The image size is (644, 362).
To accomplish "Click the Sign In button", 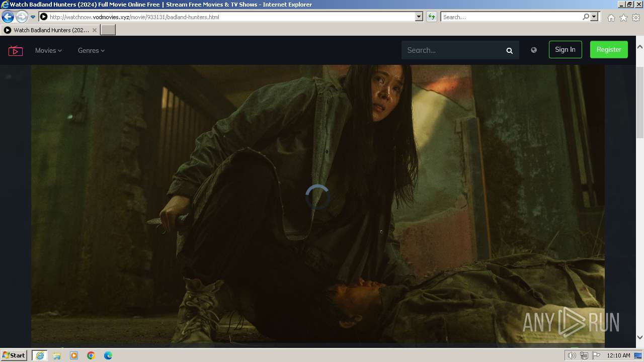I will [x=566, y=49].
